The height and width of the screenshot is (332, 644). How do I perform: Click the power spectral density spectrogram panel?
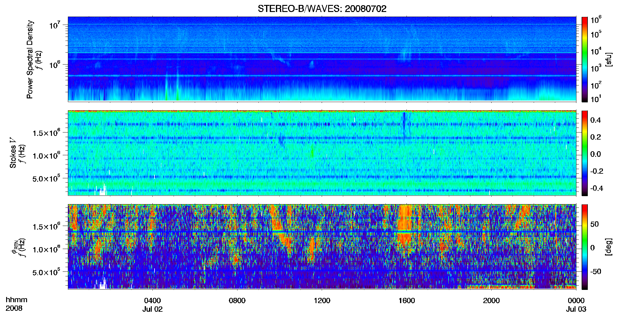(322, 59)
